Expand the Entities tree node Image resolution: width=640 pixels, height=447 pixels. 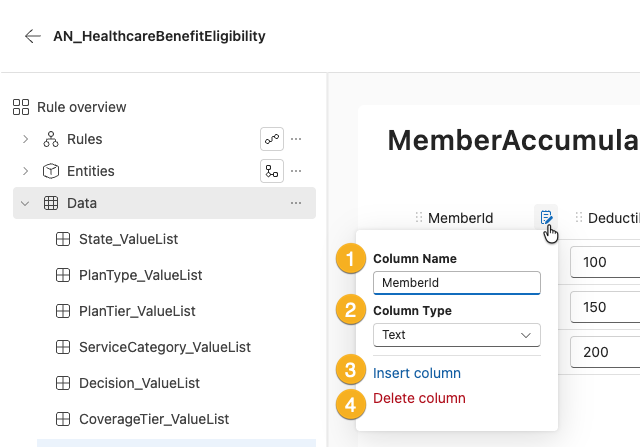coord(25,171)
